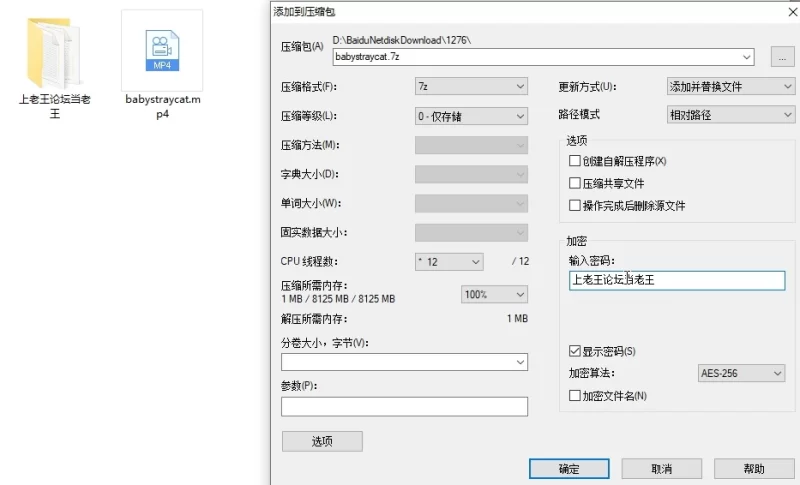Click the 输入密码 password field
The width and height of the screenshot is (800, 485).
click(x=677, y=280)
